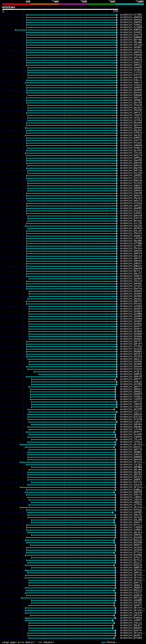146x644 pixels.
Task: Click the orange ~40% identity legend segment
Action: coord(44,4)
